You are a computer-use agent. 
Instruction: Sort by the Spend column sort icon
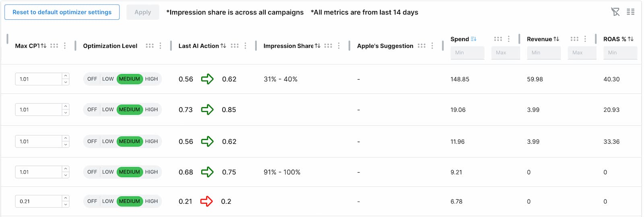pos(473,39)
